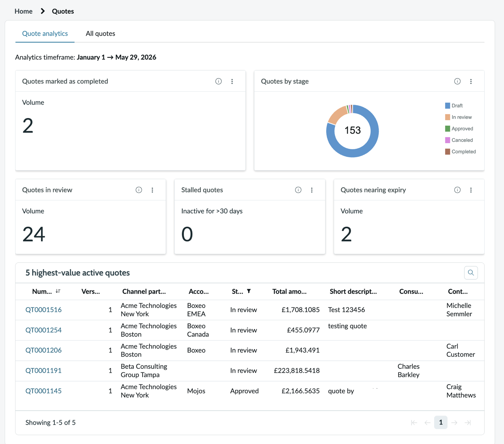The width and height of the screenshot is (504, 444).
Task: Open options menu on Quotes in review card
Action: [x=152, y=190]
